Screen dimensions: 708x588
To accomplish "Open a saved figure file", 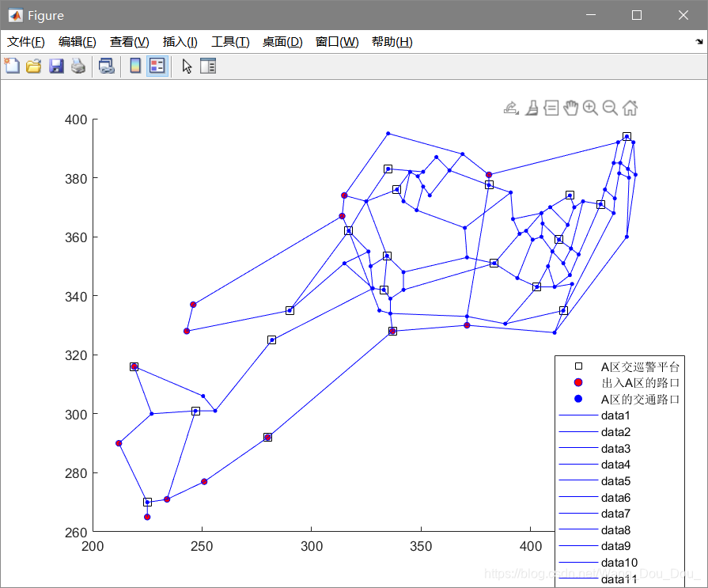I will pos(33,66).
